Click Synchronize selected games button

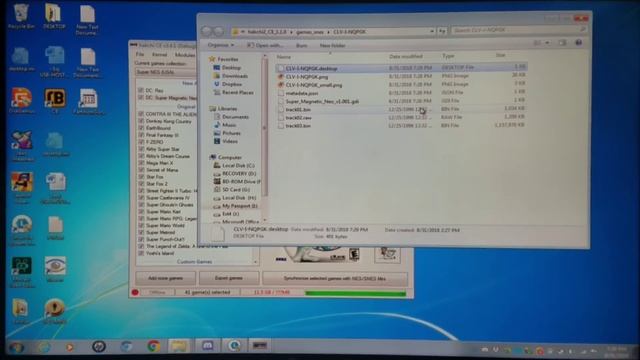point(335,278)
